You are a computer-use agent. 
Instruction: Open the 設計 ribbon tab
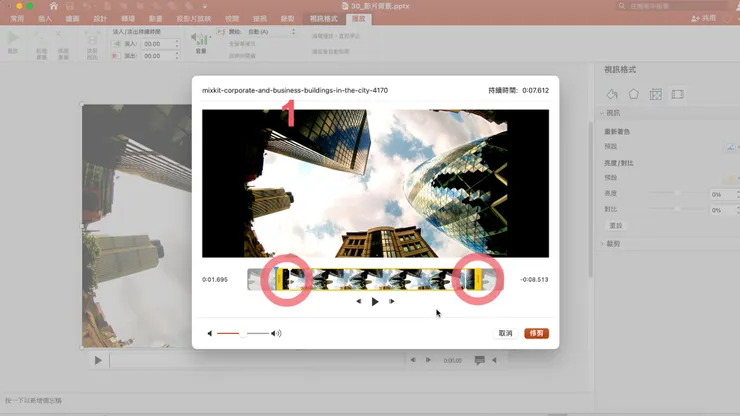pos(100,19)
